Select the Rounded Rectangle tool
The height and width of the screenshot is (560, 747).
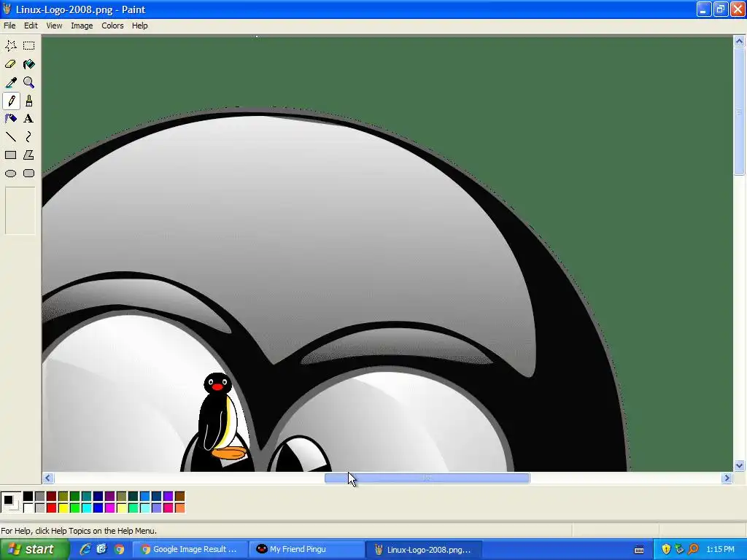28,174
